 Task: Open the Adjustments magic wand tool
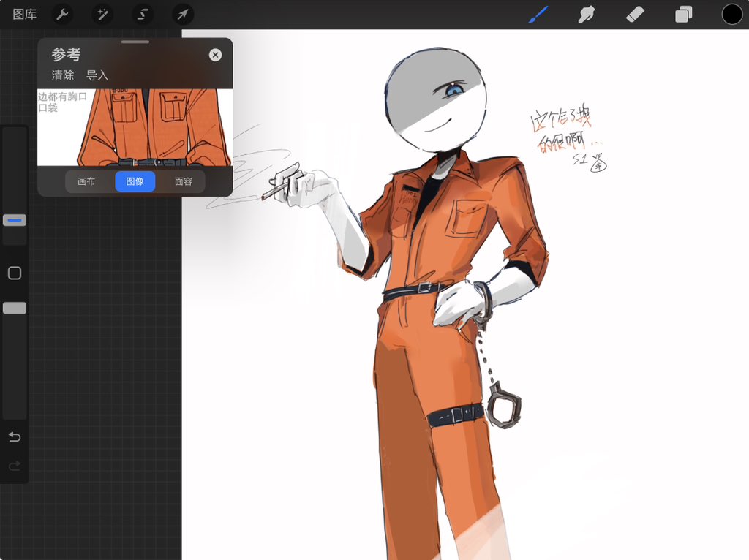click(x=102, y=14)
